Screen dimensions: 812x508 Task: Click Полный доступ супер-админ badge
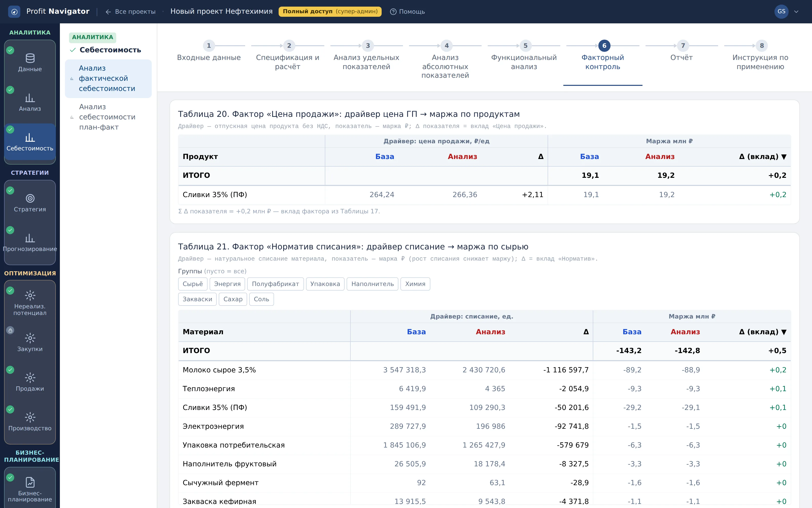point(330,11)
